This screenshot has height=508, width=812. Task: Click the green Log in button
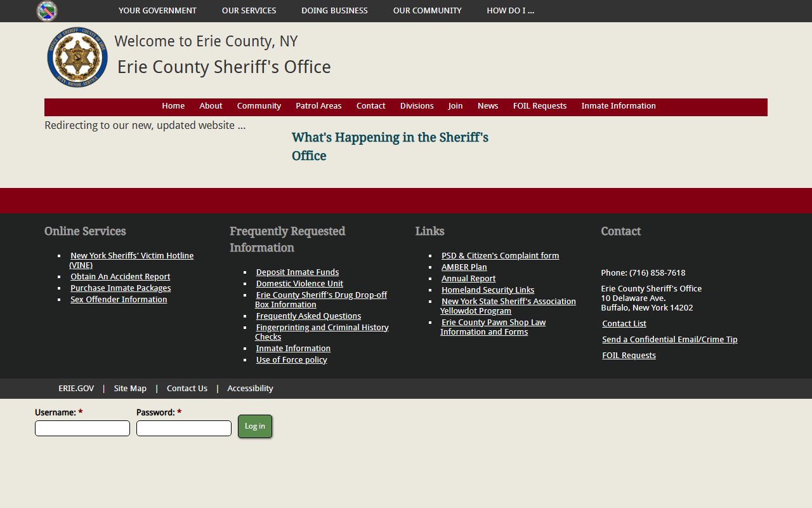[255, 426]
